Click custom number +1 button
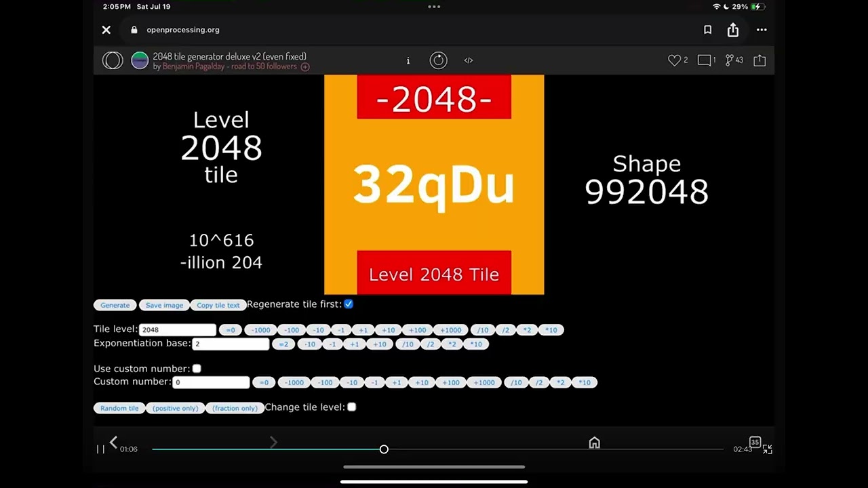This screenshot has height=488, width=868. [x=396, y=383]
